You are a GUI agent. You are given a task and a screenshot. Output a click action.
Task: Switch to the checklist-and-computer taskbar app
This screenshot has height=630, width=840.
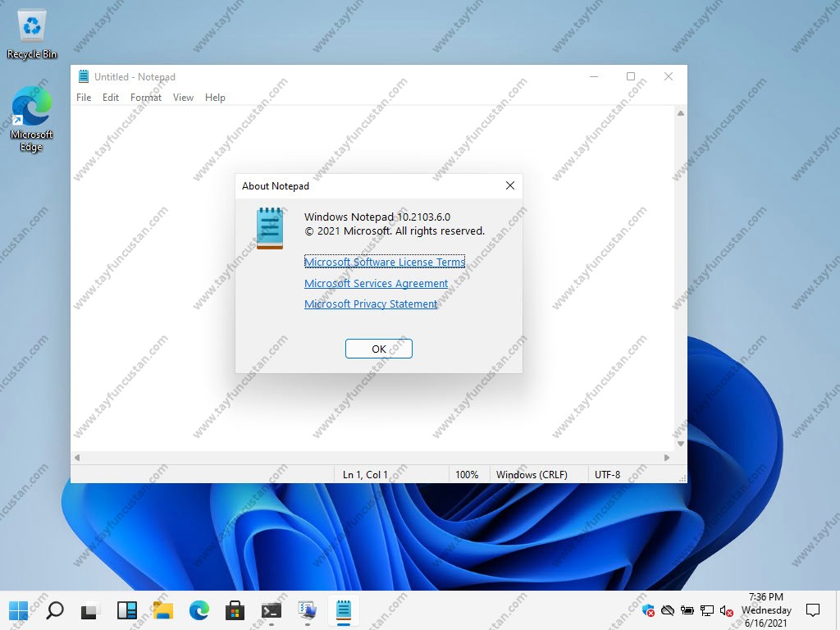coord(307,610)
